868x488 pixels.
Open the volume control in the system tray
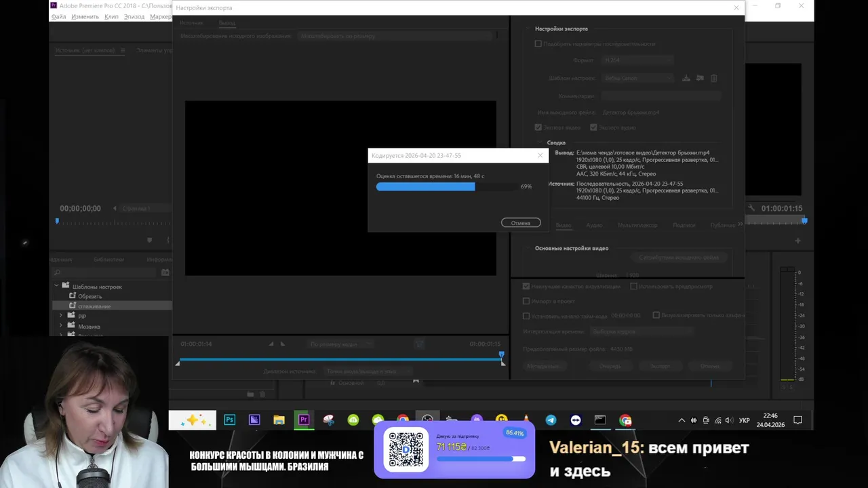click(x=729, y=420)
